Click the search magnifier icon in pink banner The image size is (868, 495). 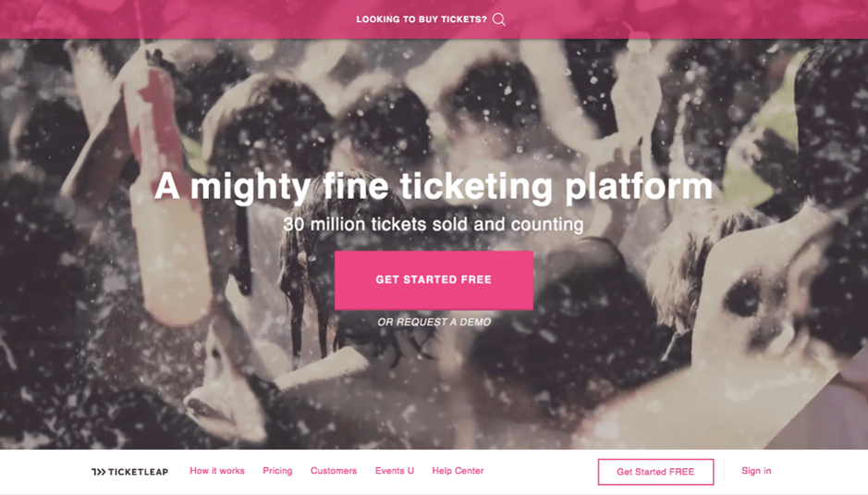499,19
